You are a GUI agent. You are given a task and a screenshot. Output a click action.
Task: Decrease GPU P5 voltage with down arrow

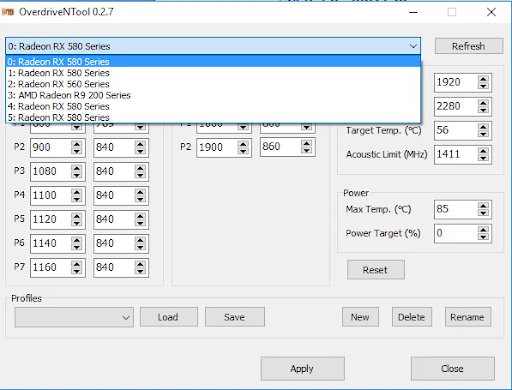tap(140, 223)
